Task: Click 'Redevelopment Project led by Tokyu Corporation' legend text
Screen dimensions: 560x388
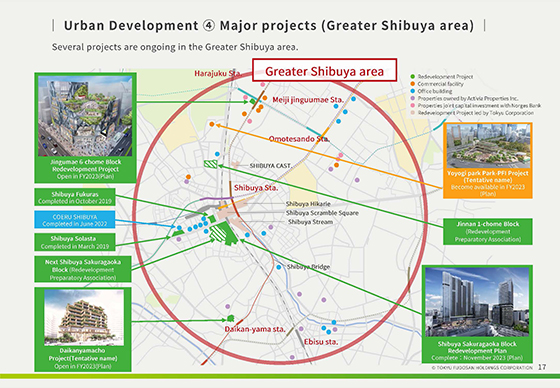Action: [x=476, y=113]
